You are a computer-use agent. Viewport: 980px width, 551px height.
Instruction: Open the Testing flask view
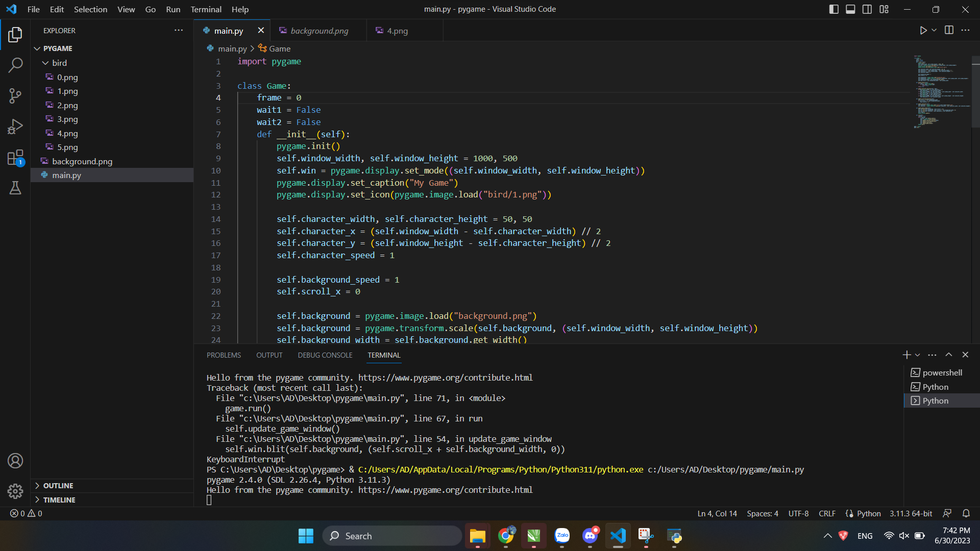(x=15, y=188)
